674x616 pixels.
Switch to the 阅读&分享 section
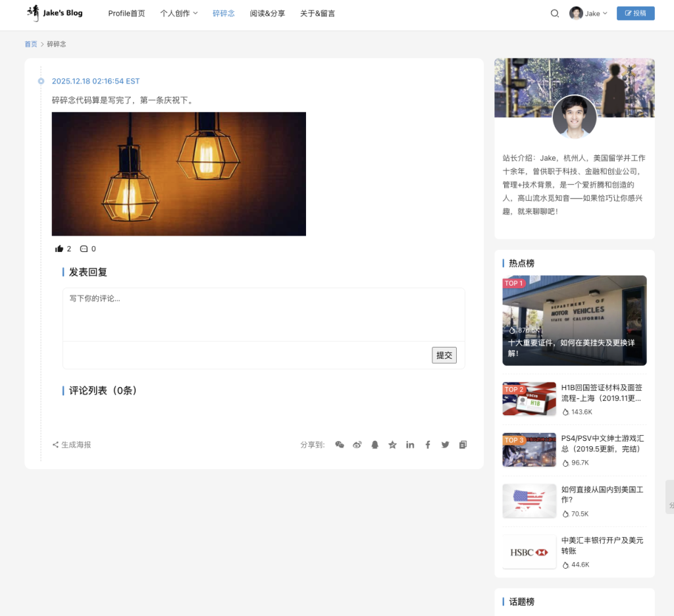point(267,13)
